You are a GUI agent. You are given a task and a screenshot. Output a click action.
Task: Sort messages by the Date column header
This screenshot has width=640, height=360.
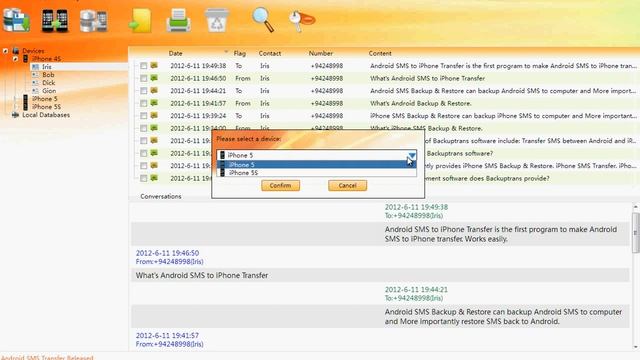point(176,53)
